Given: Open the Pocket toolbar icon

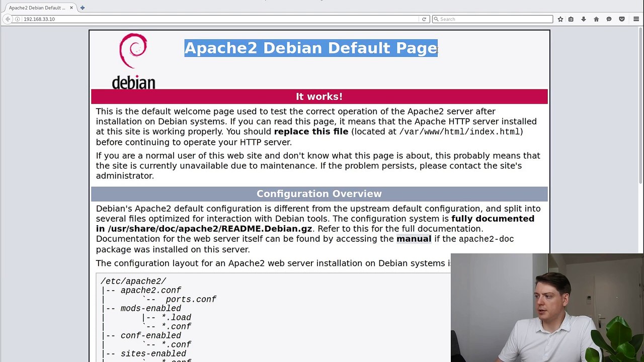Looking at the screenshot, I should (x=622, y=19).
